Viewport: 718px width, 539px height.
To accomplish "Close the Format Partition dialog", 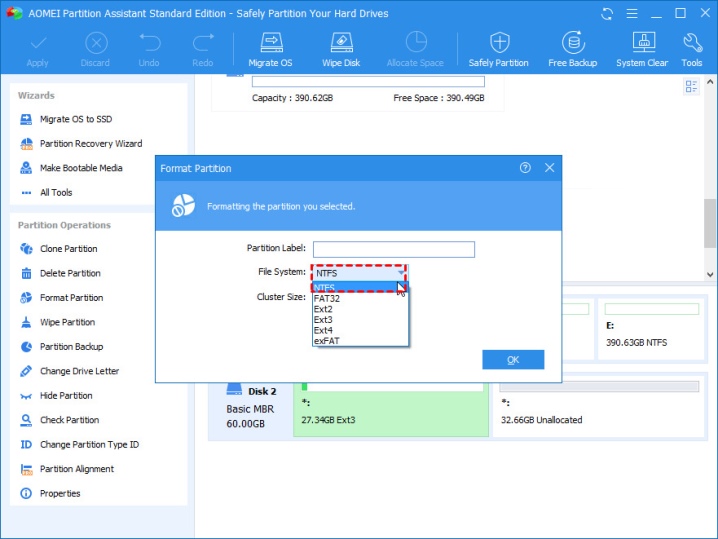I will coord(549,168).
